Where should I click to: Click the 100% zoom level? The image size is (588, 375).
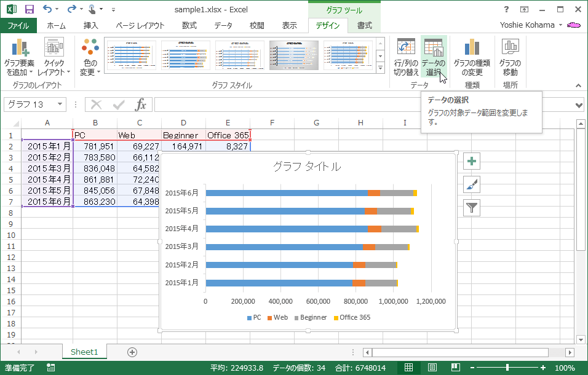click(565, 368)
